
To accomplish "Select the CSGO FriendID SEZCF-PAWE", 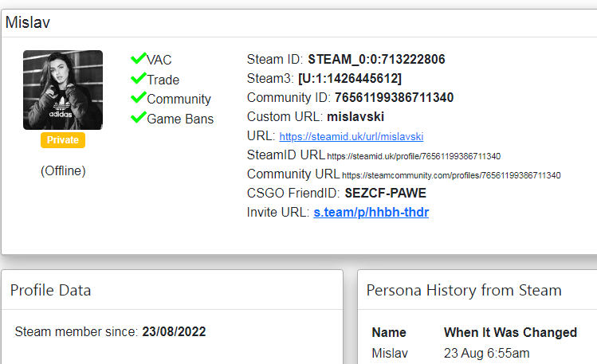I will pyautogui.click(x=385, y=194).
